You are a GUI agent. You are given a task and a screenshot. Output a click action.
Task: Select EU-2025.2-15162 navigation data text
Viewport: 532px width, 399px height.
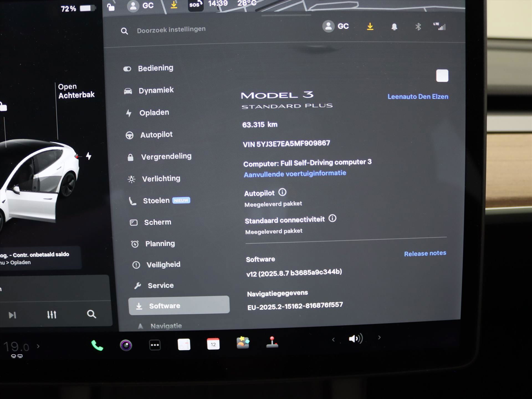pos(295,306)
